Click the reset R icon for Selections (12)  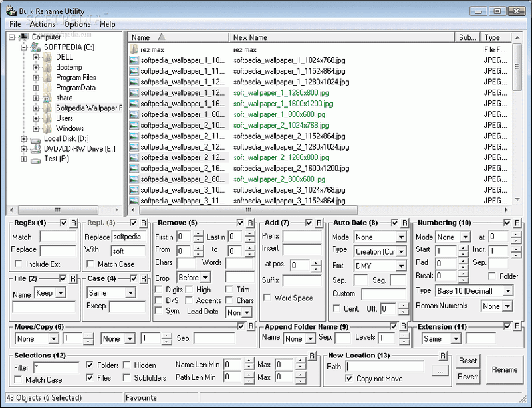point(312,356)
